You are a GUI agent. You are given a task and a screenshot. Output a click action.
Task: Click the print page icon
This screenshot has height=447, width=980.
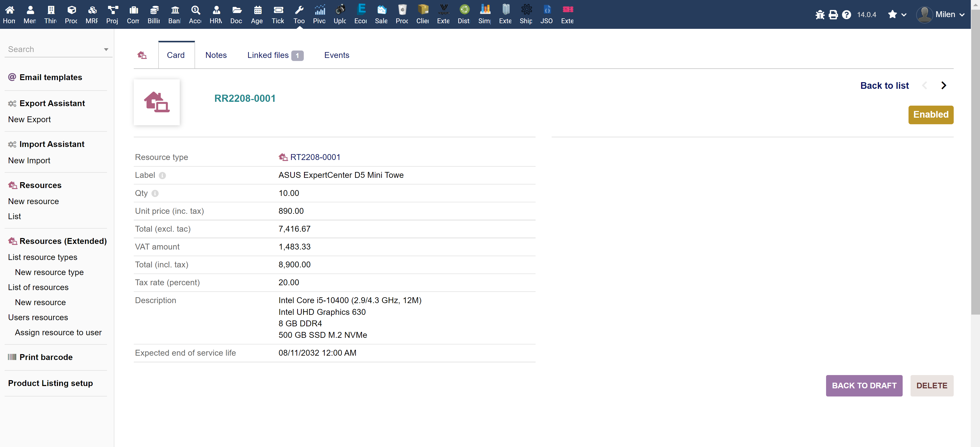point(833,15)
